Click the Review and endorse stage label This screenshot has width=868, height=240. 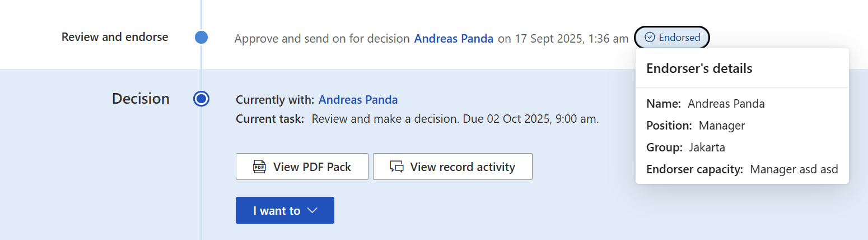coord(115,37)
